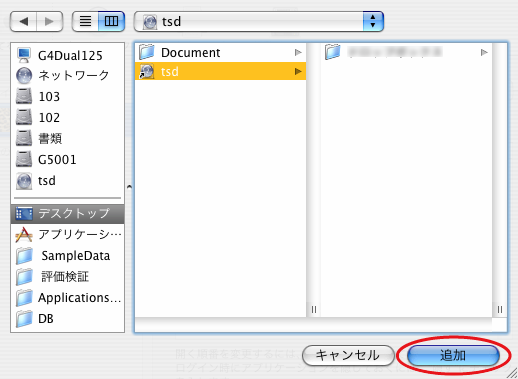Click the 追加 add button
Screen dimensions: 518x379
pos(453,355)
